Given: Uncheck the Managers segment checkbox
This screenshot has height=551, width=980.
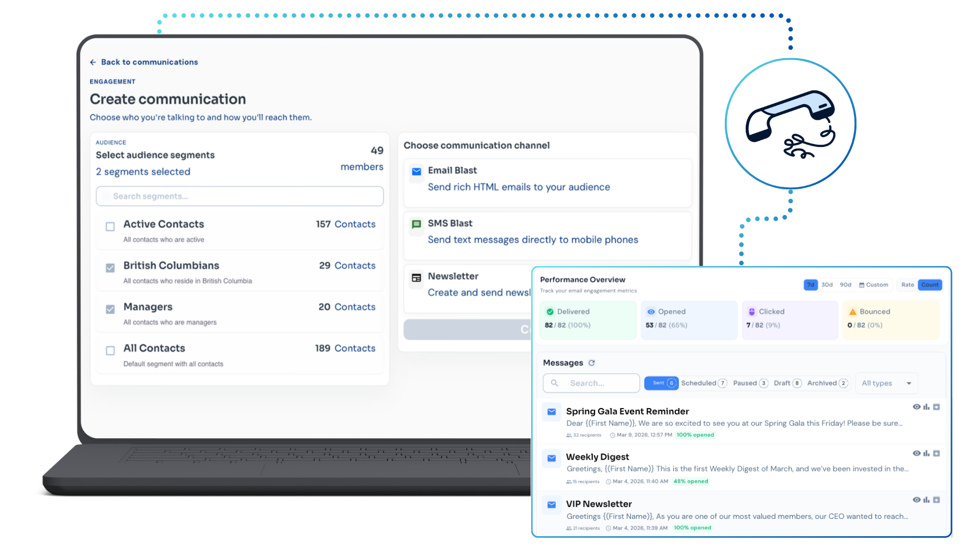Looking at the screenshot, I should [x=110, y=309].
